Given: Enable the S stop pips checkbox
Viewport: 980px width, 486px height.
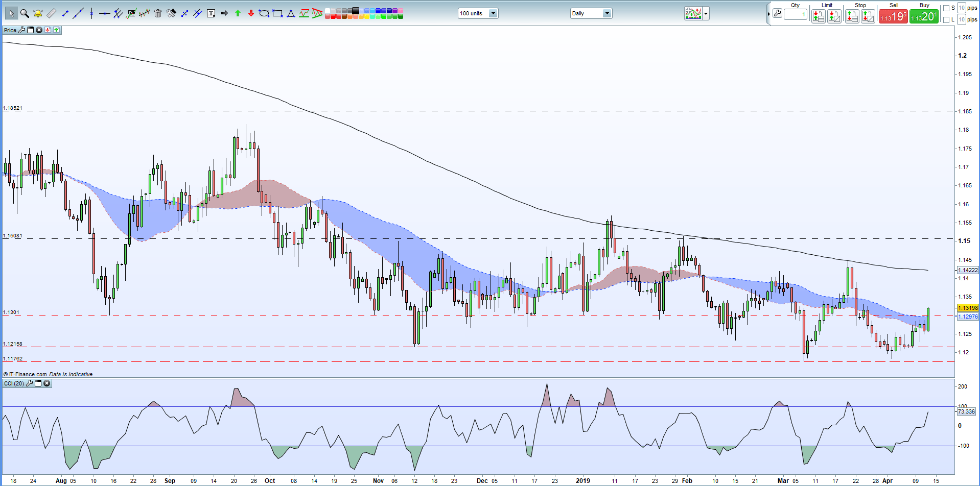Looking at the screenshot, I should coord(946,8).
